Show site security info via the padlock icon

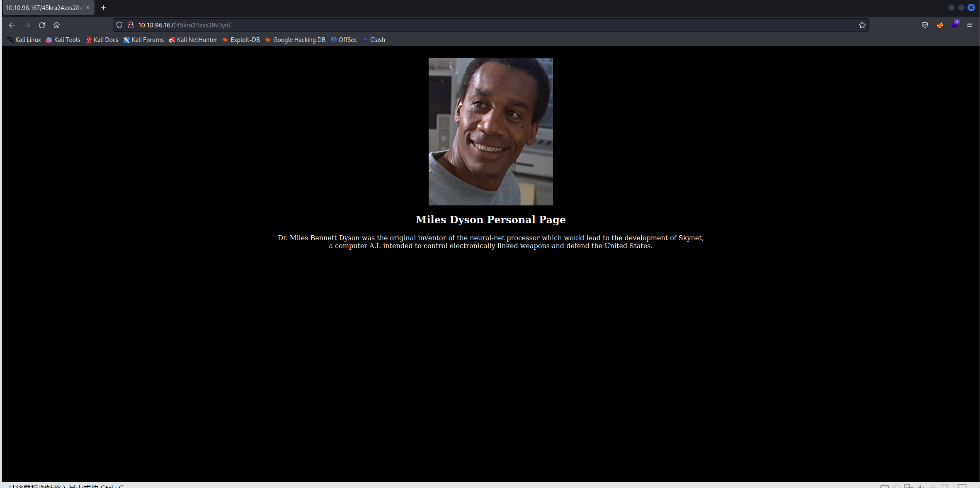point(131,25)
